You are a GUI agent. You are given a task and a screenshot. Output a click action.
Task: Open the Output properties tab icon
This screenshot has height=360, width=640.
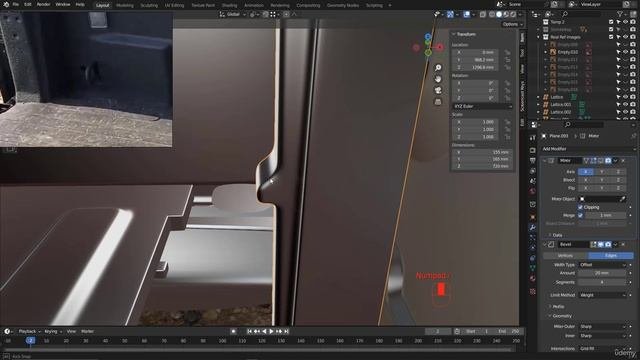point(533,161)
